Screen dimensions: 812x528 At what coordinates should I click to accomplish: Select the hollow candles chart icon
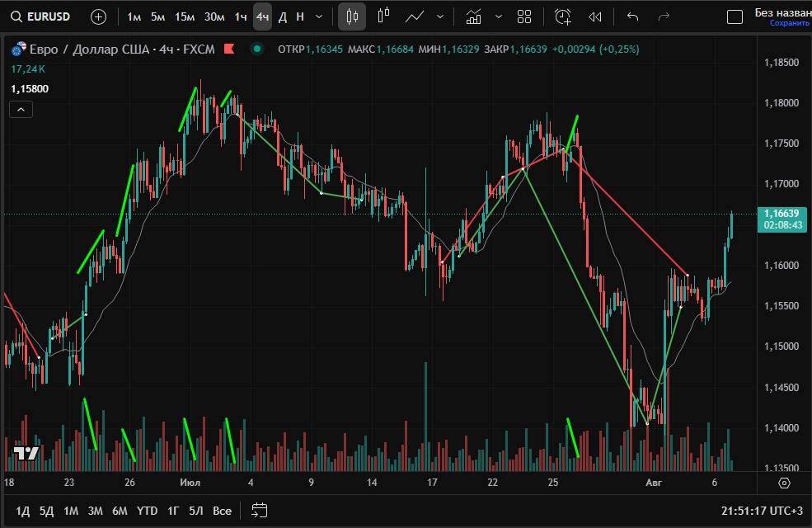[383, 16]
